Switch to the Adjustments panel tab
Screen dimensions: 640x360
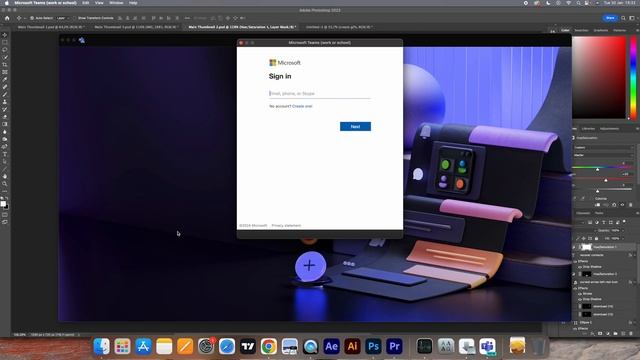[x=609, y=129]
